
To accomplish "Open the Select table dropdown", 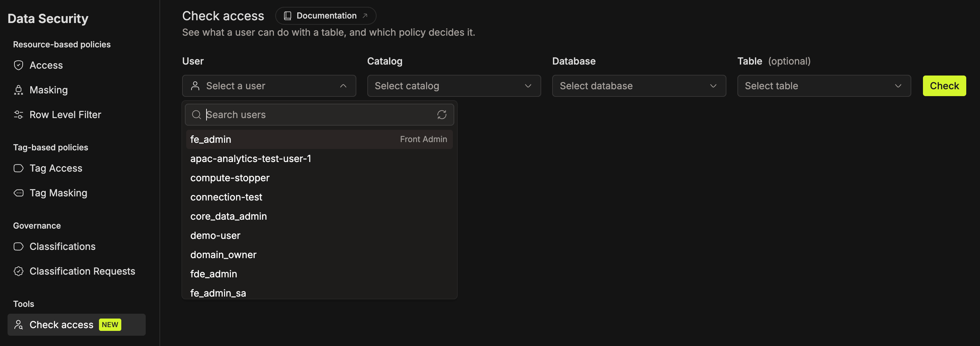I will pos(824,86).
